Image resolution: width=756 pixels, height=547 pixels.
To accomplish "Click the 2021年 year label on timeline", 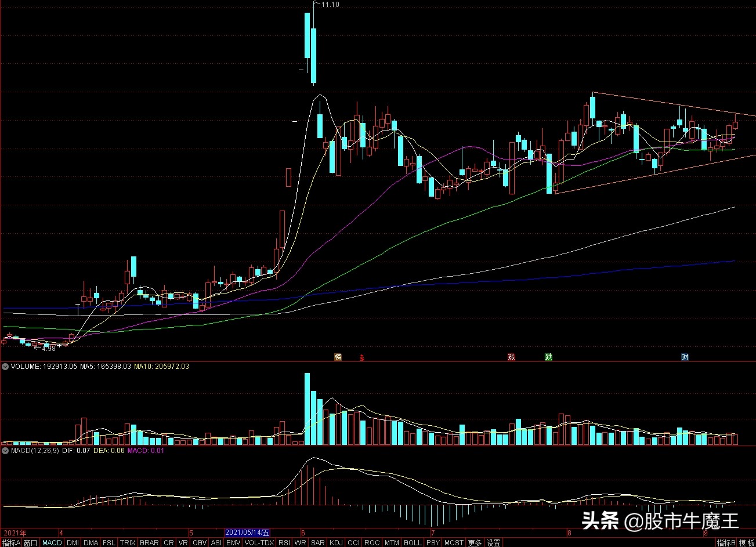I will [15, 532].
